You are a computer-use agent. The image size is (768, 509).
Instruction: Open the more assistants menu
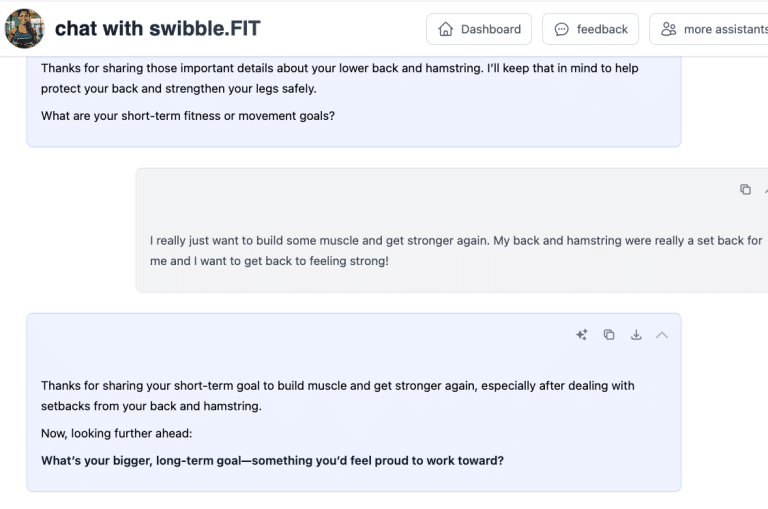pos(710,29)
